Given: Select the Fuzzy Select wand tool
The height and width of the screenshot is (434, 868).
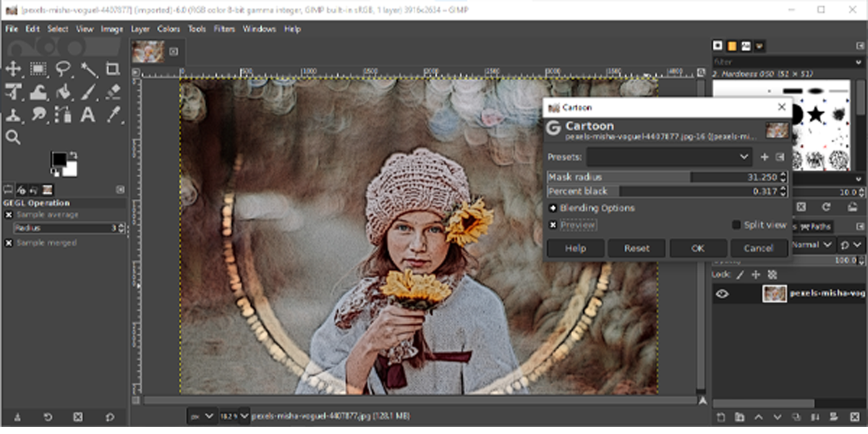Looking at the screenshot, I should (x=88, y=69).
